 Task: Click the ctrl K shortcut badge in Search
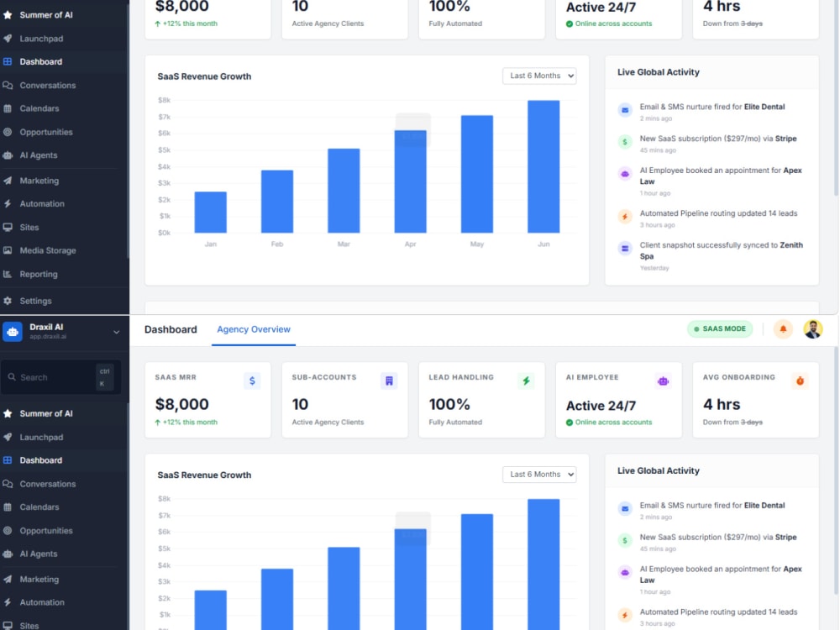(x=104, y=377)
